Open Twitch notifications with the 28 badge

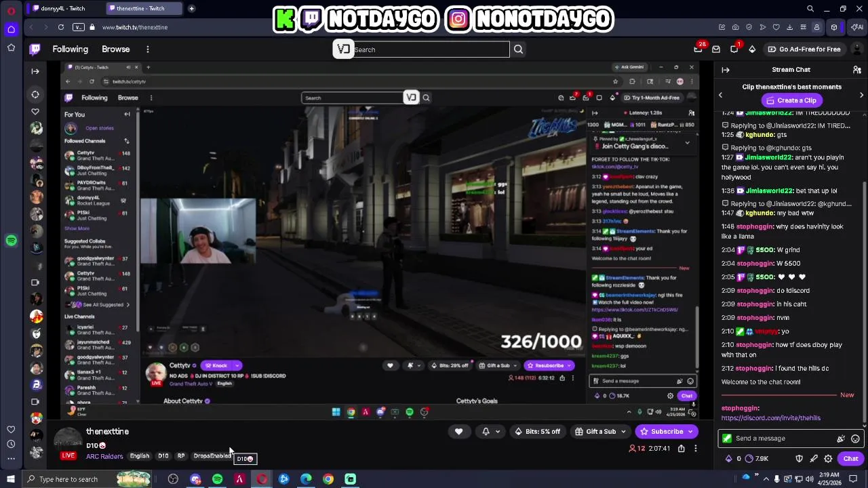tap(698, 49)
